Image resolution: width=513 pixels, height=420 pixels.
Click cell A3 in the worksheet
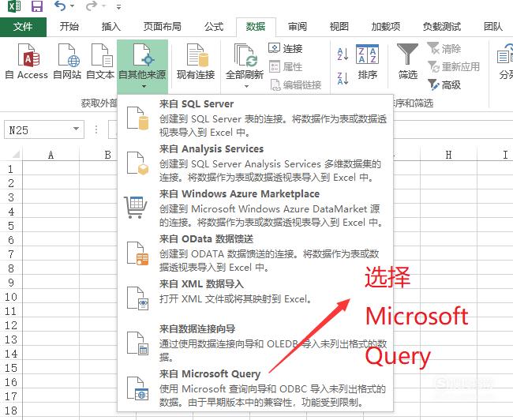[x=51, y=197]
